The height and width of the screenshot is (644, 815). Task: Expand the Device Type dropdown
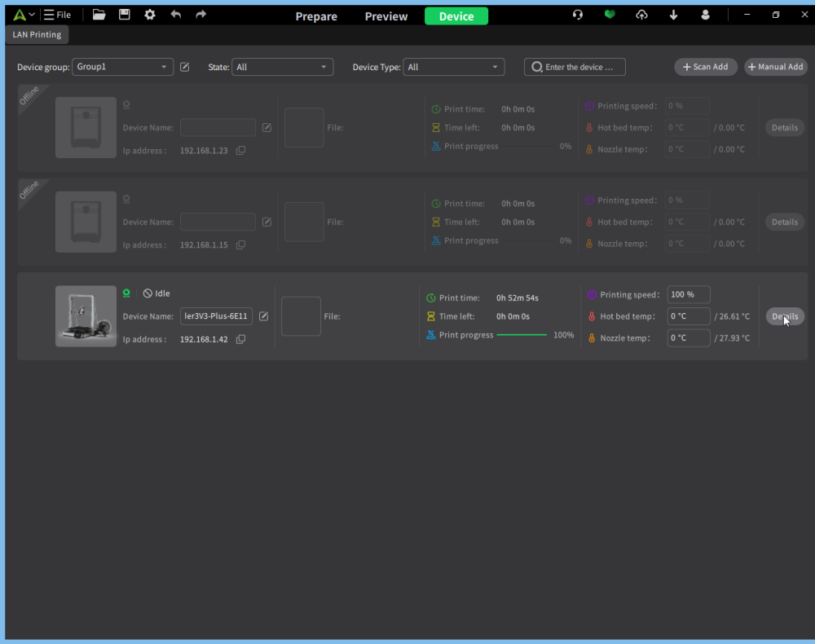pyautogui.click(x=454, y=67)
